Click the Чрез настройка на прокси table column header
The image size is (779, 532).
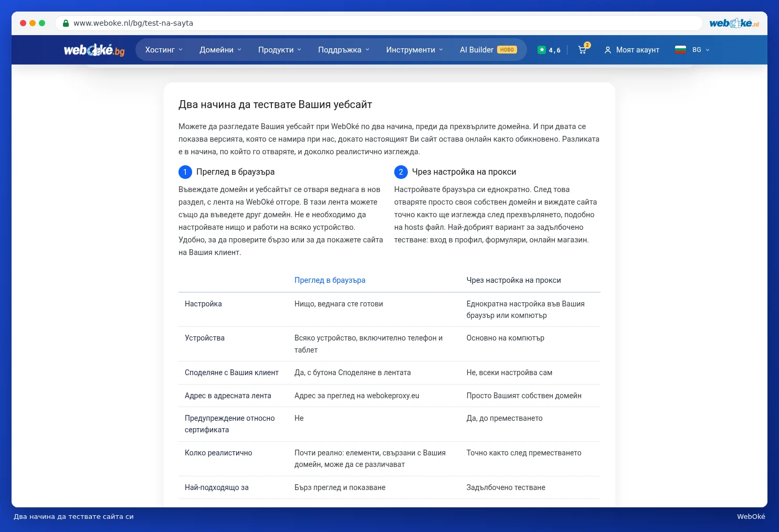[x=514, y=280]
